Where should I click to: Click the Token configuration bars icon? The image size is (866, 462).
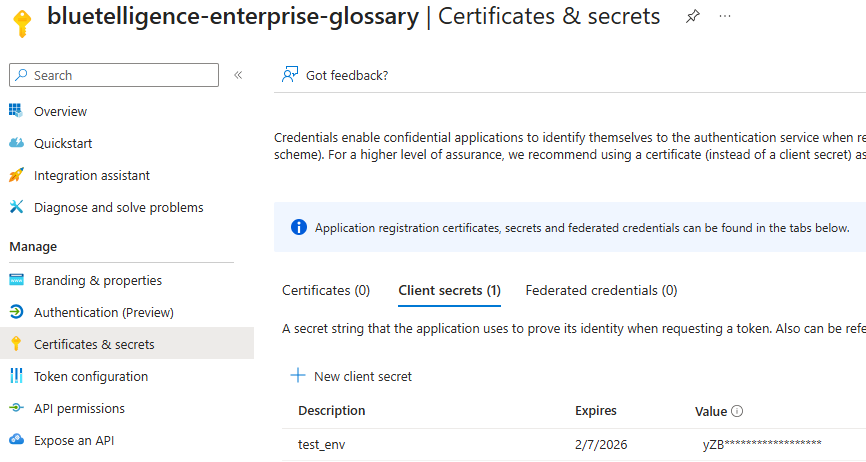point(16,375)
